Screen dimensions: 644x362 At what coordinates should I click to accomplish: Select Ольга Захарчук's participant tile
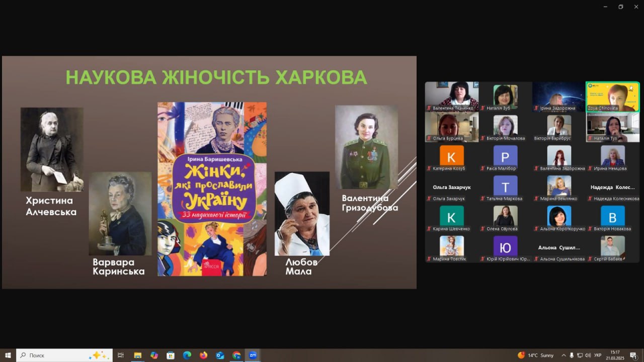(x=452, y=187)
